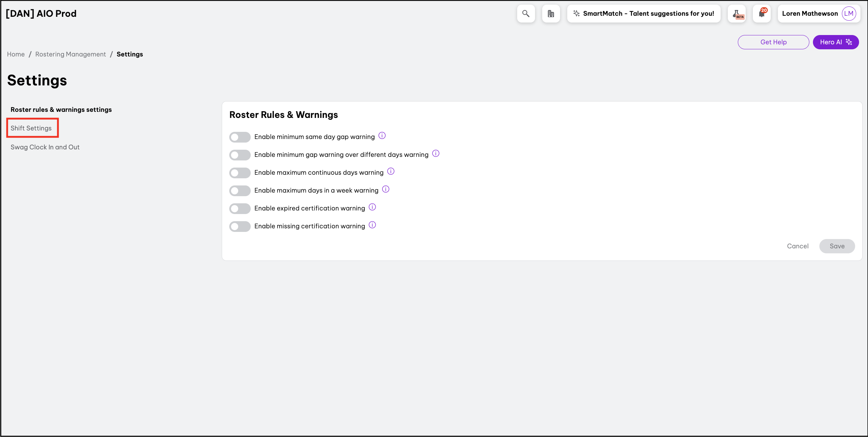Click info icon next to missing certification warning
The height and width of the screenshot is (437, 868).
click(x=372, y=225)
